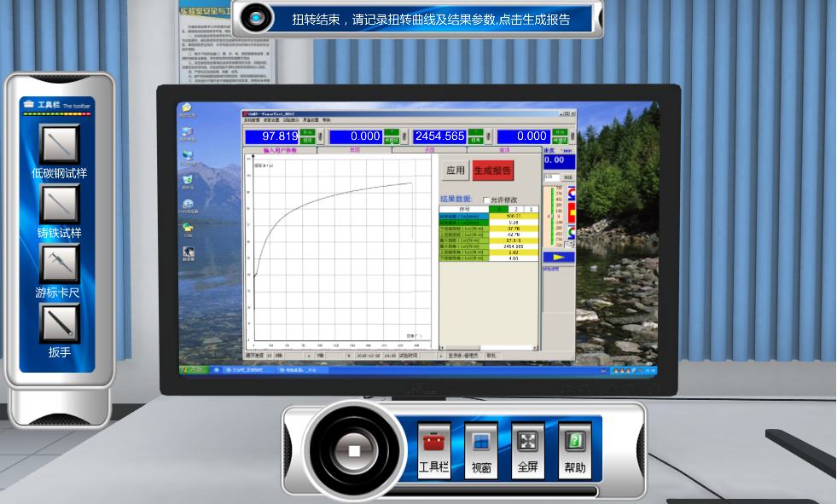This screenshot has width=837, height=504.
Task: Enable the 允许修改 checkbox
Action: pos(487,200)
